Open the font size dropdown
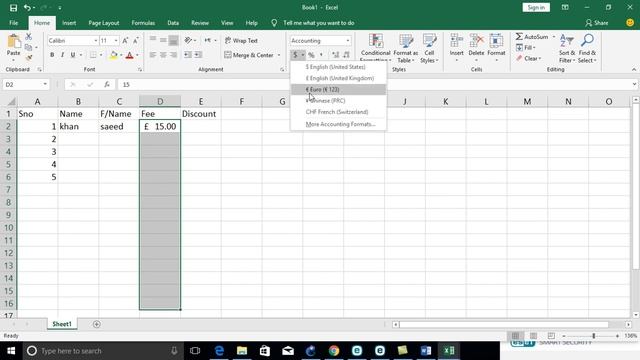This screenshot has width=640, height=360. point(116,41)
